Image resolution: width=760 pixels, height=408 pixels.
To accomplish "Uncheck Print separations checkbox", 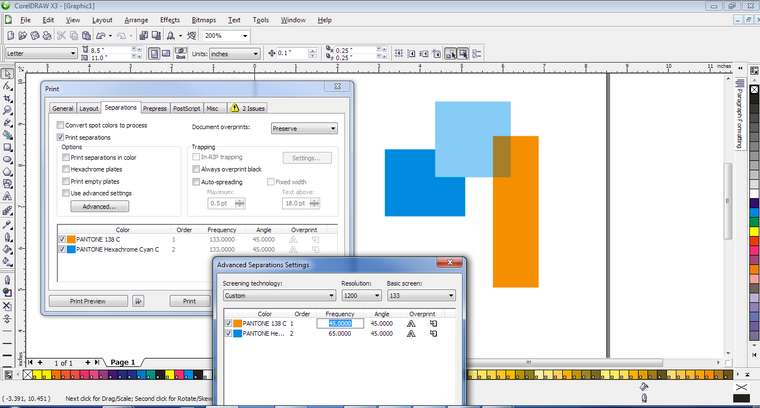I will (61, 137).
